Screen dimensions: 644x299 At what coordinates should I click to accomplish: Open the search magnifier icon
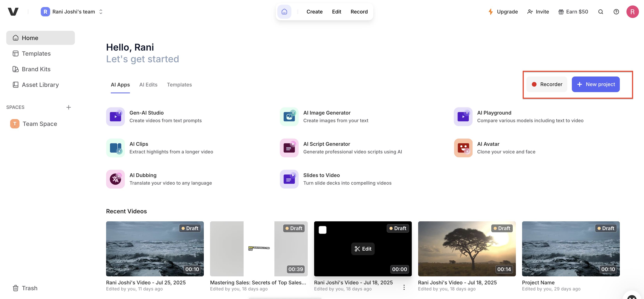(x=601, y=12)
